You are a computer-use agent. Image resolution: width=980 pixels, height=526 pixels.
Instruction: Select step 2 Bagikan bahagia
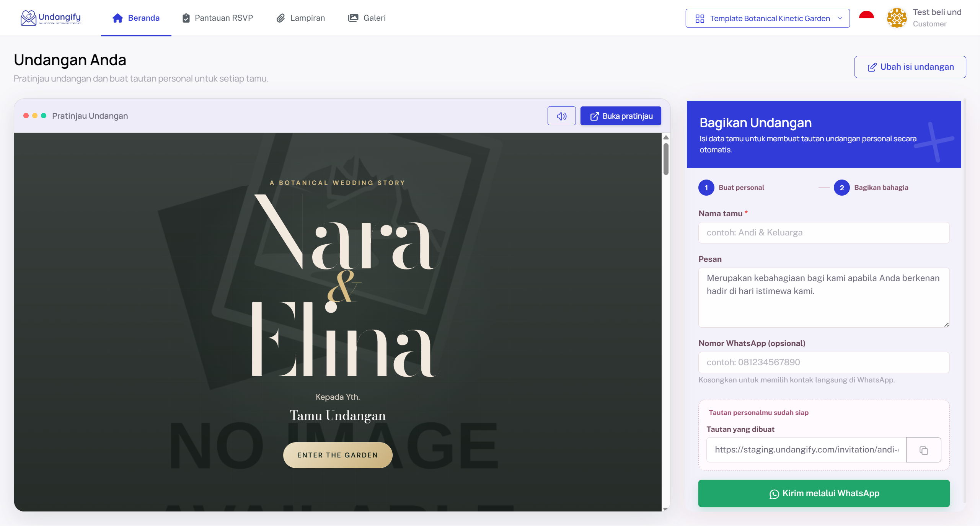pos(871,188)
